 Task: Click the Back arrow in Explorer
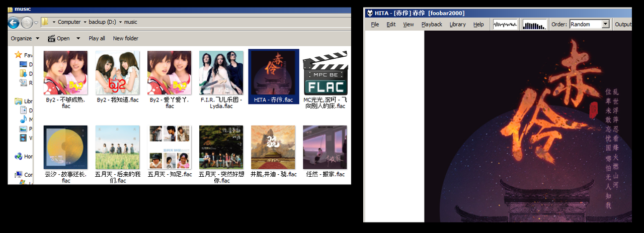pos(14,22)
